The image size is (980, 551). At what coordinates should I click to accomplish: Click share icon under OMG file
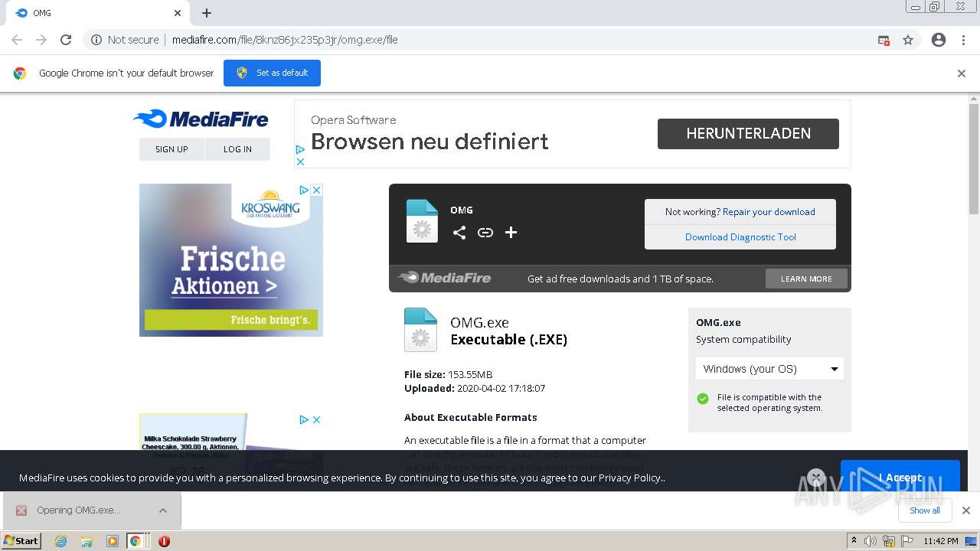click(459, 233)
